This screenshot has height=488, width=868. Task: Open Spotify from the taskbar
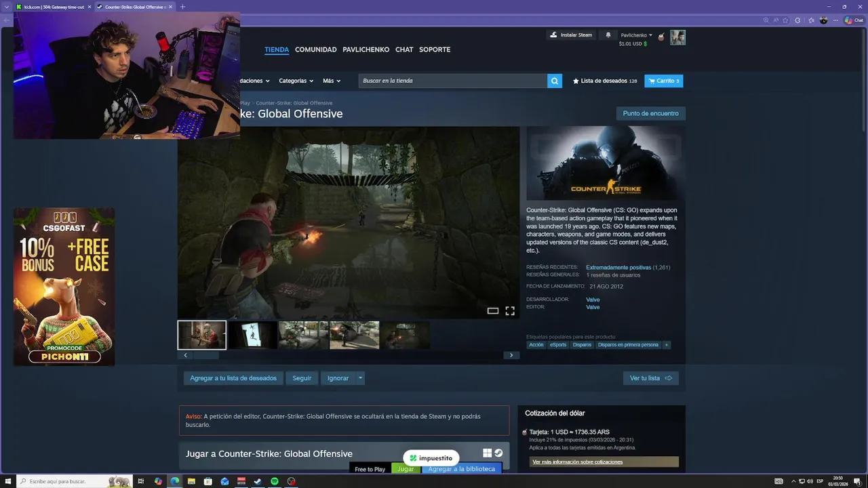(275, 481)
